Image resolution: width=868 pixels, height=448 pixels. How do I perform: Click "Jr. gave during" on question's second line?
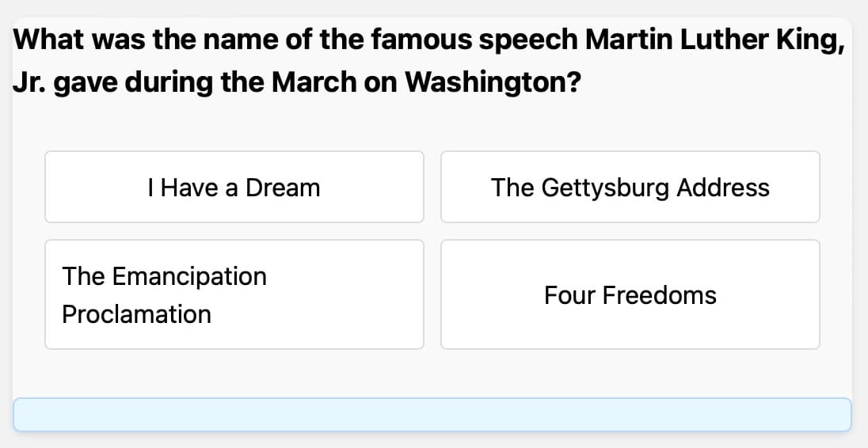(x=112, y=82)
